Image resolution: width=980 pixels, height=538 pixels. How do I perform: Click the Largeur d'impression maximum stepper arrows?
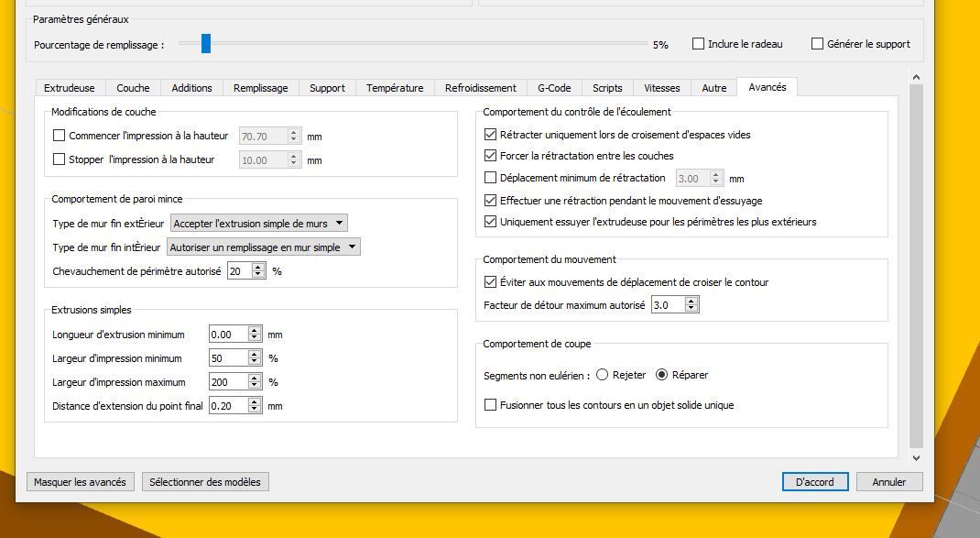coord(255,381)
